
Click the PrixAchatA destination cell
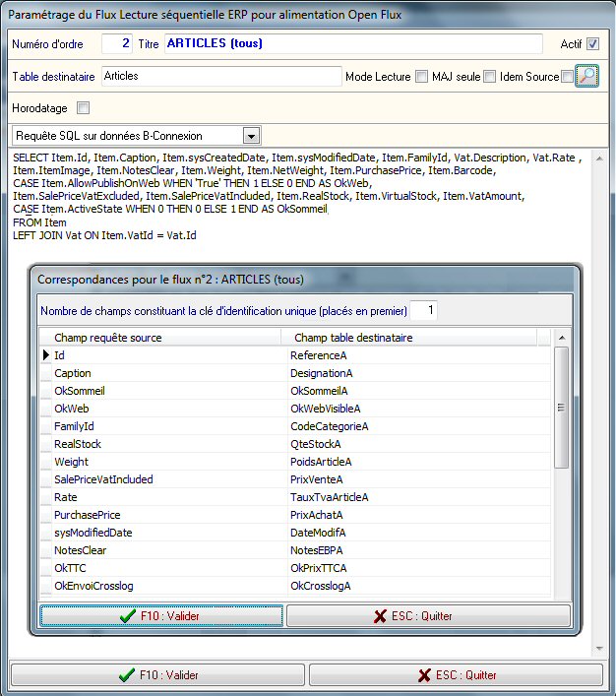pos(419,515)
